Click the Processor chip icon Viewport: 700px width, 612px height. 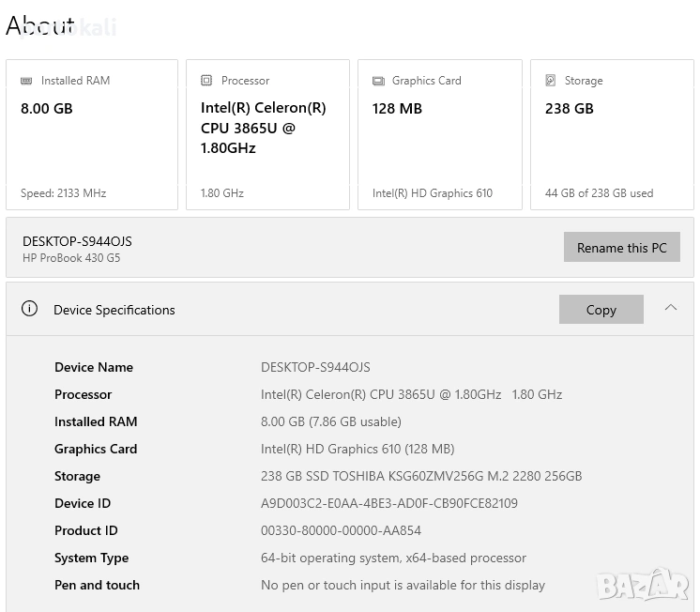pos(206,81)
